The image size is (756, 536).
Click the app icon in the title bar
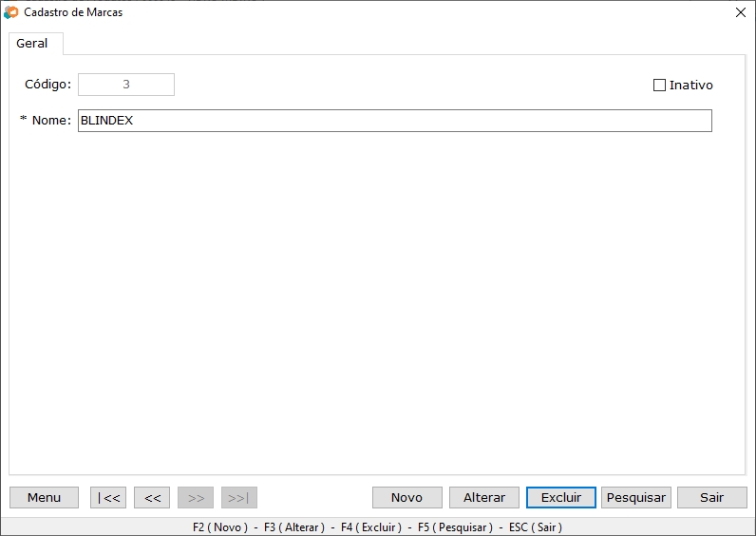11,12
